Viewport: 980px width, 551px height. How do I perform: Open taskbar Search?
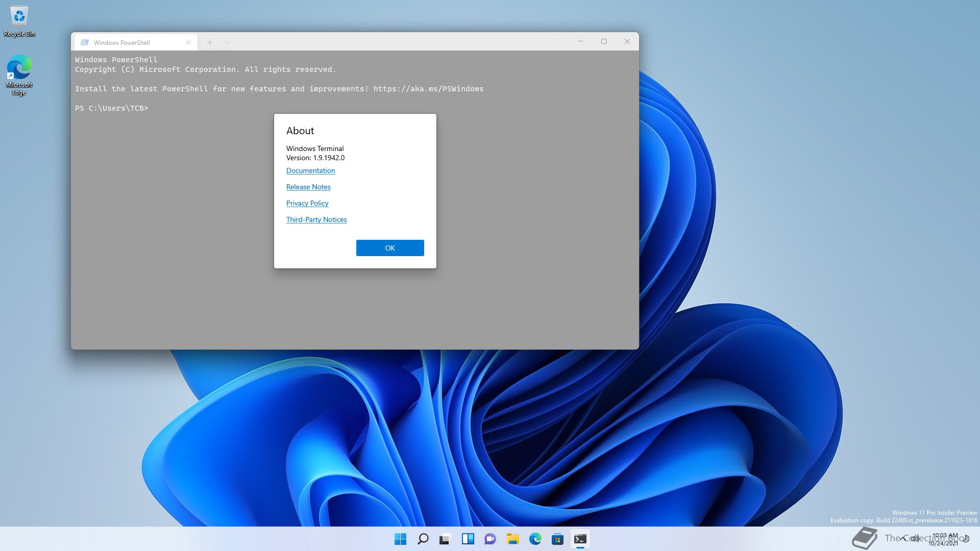pyautogui.click(x=423, y=539)
